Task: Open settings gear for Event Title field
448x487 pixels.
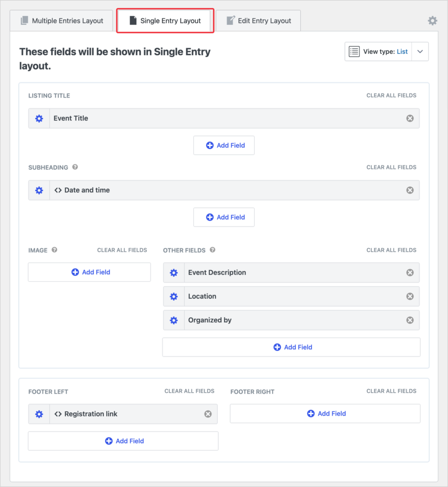Action: click(x=39, y=118)
